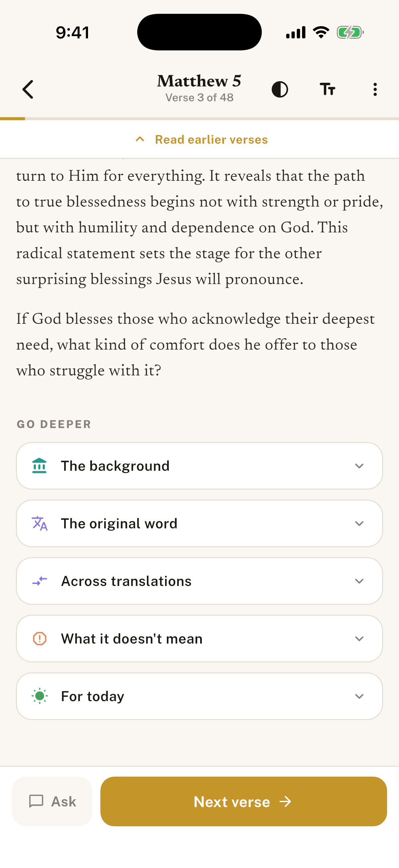Click the chapter reading progress bar
This screenshot has height=868, width=399.
tap(199, 119)
